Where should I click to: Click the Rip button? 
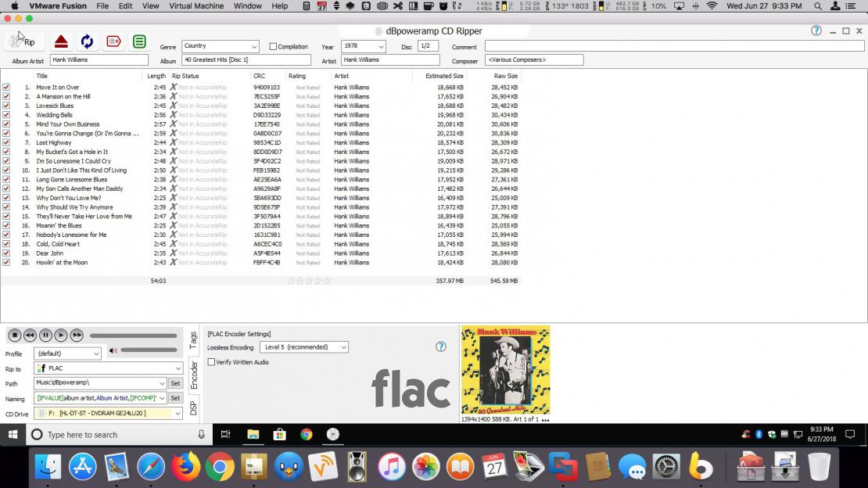click(22, 41)
